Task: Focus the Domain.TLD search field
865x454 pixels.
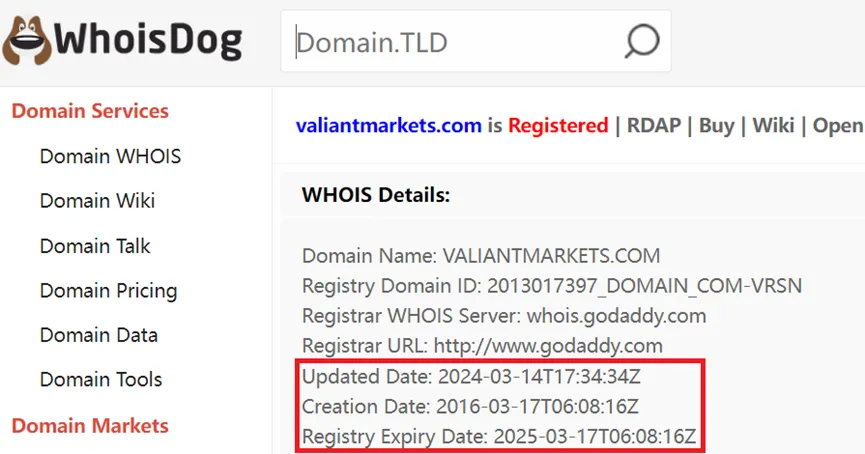Action: (450, 41)
